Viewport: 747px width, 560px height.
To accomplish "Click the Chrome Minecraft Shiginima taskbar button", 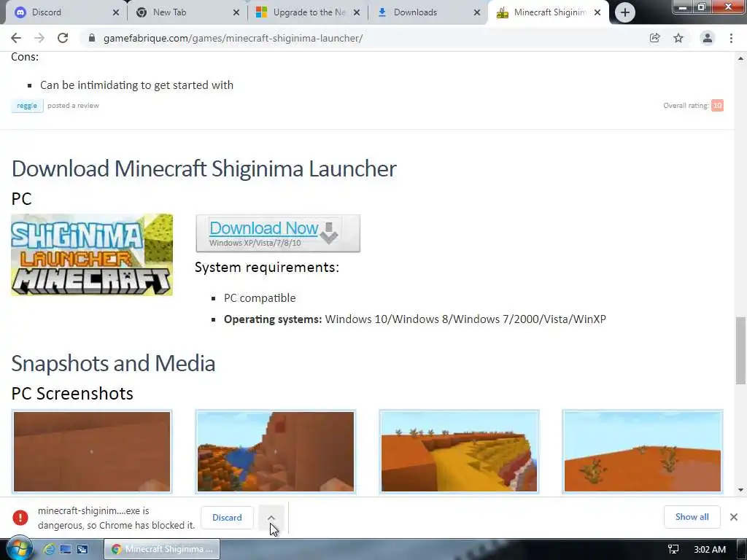I will (162, 549).
